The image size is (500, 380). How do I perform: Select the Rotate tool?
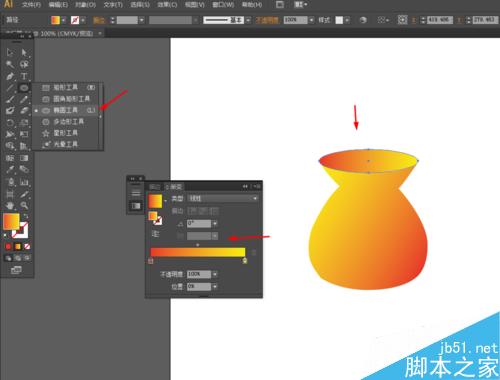pos(10,122)
